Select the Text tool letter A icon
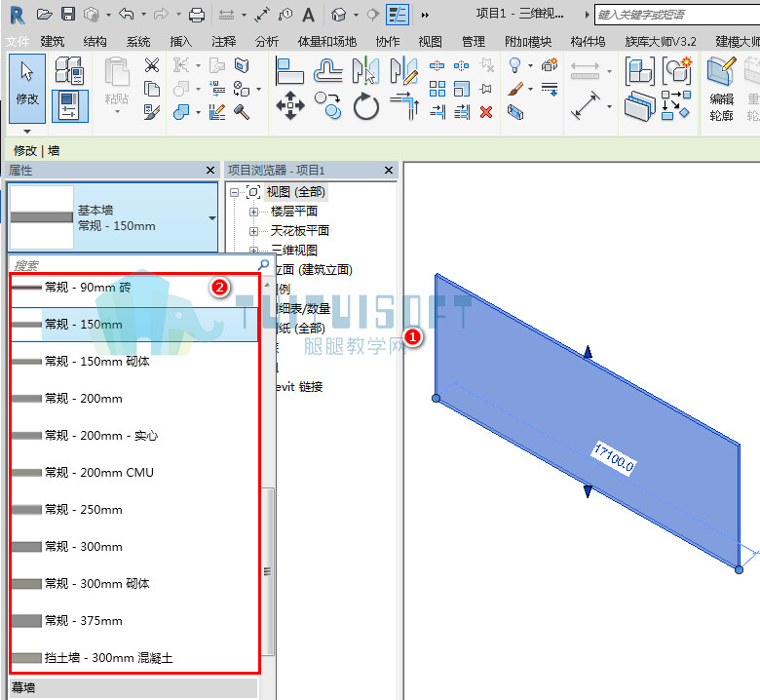This screenshot has width=760, height=700. coord(308,15)
